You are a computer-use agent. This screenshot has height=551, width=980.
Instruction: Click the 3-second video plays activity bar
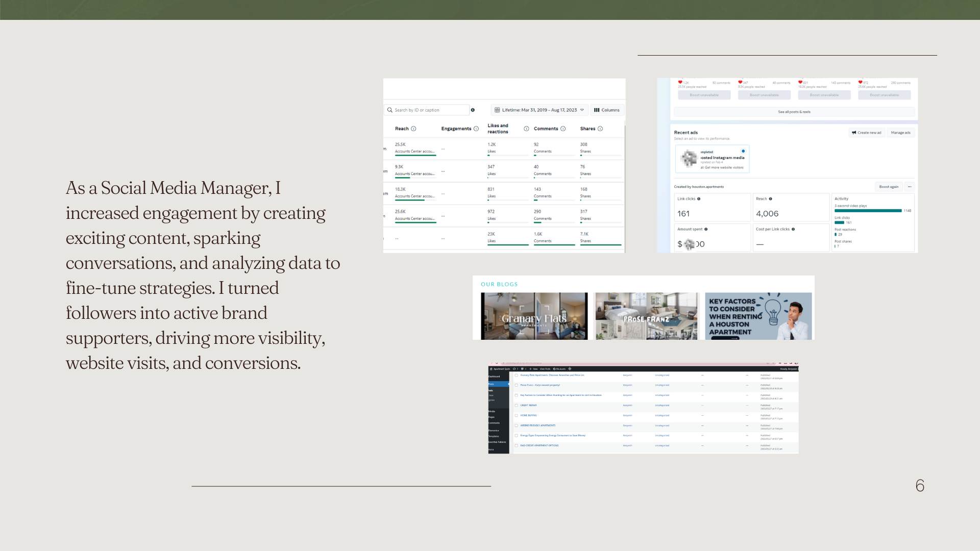(x=868, y=211)
